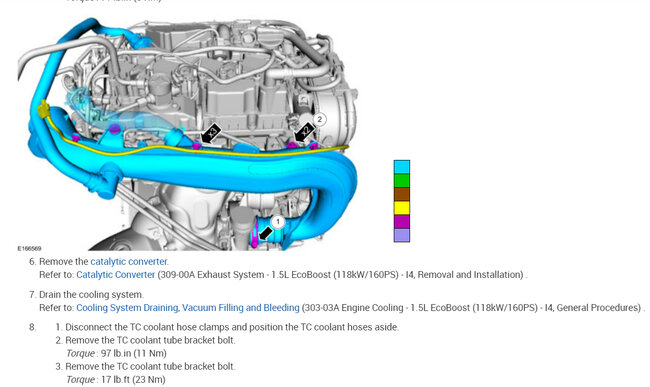Click the E166569 image reference label
Screen dimensions: 650x387
tap(29, 249)
